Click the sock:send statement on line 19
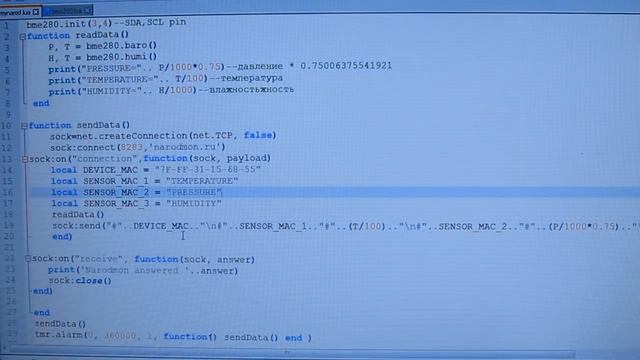 coord(345,226)
